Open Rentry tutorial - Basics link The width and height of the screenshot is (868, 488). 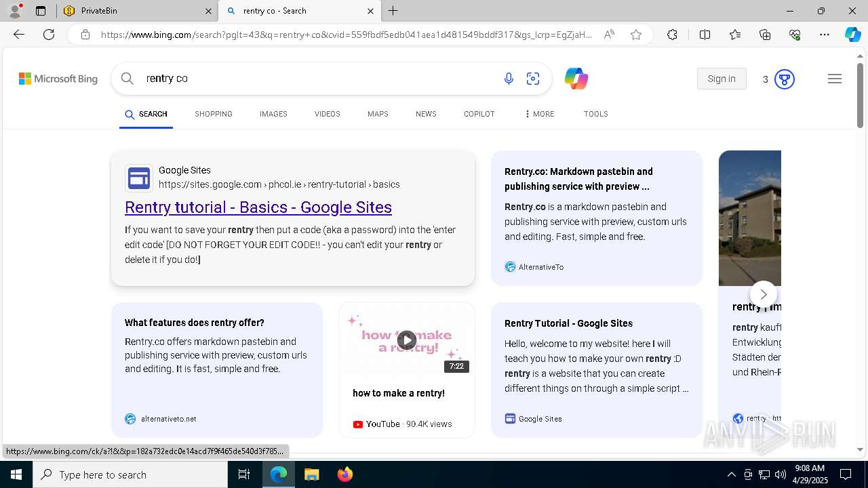pos(258,207)
